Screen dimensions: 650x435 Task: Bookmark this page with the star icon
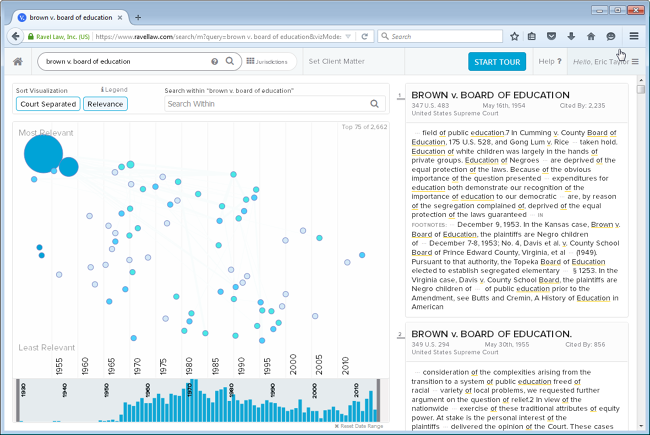[514, 36]
